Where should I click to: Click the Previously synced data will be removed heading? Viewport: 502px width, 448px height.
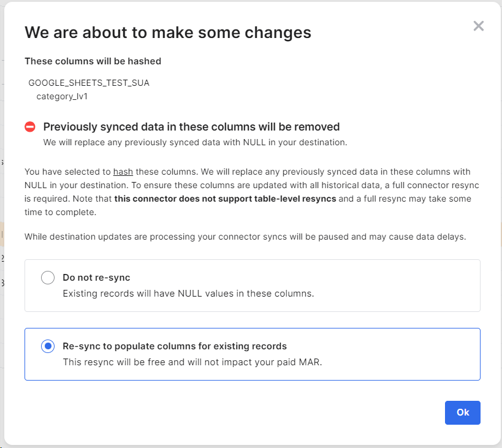pos(191,127)
